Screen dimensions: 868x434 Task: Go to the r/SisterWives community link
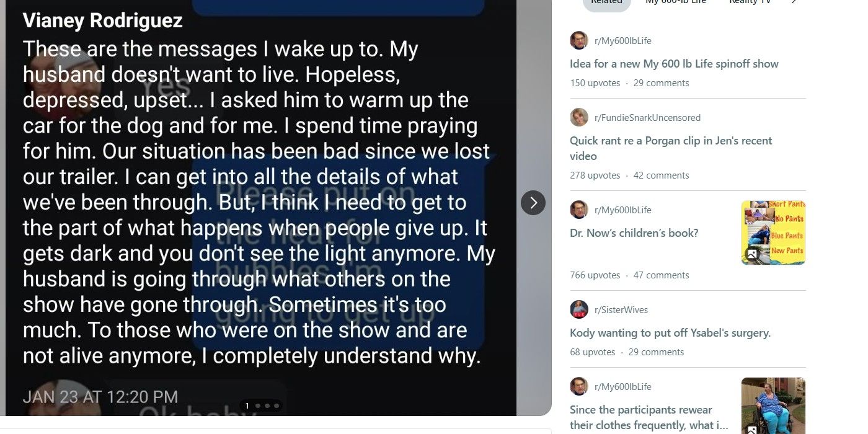tap(621, 309)
